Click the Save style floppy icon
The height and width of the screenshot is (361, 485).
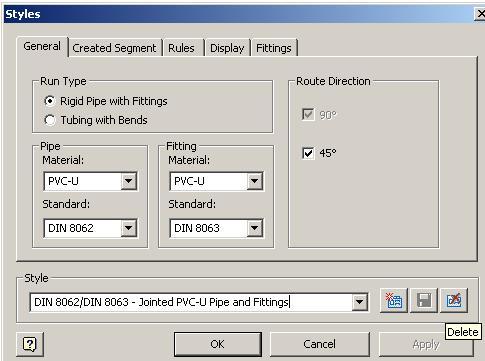pos(424,301)
